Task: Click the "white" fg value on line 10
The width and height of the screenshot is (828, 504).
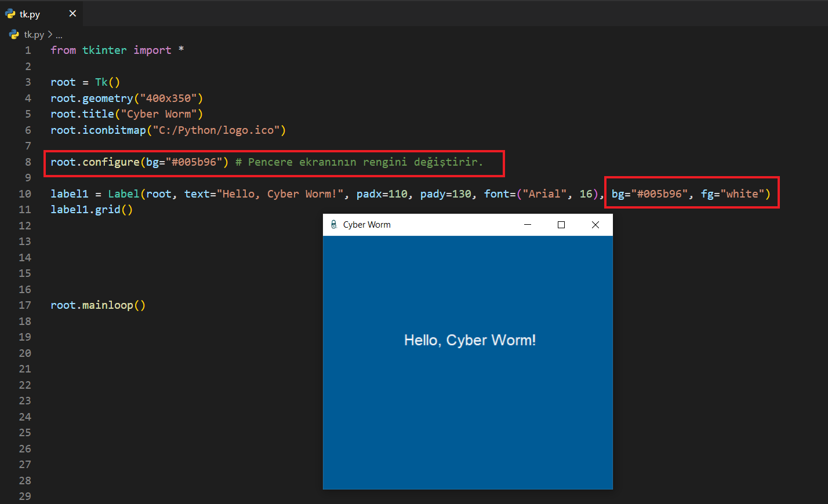Action: point(742,194)
